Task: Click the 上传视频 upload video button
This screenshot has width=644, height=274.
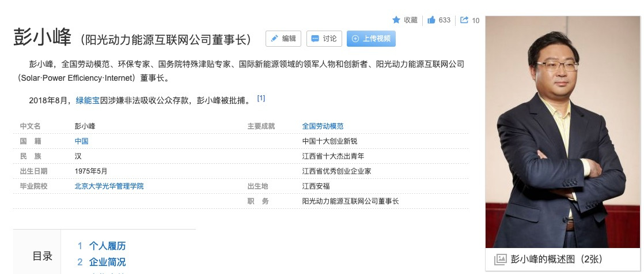Action: click(x=371, y=39)
